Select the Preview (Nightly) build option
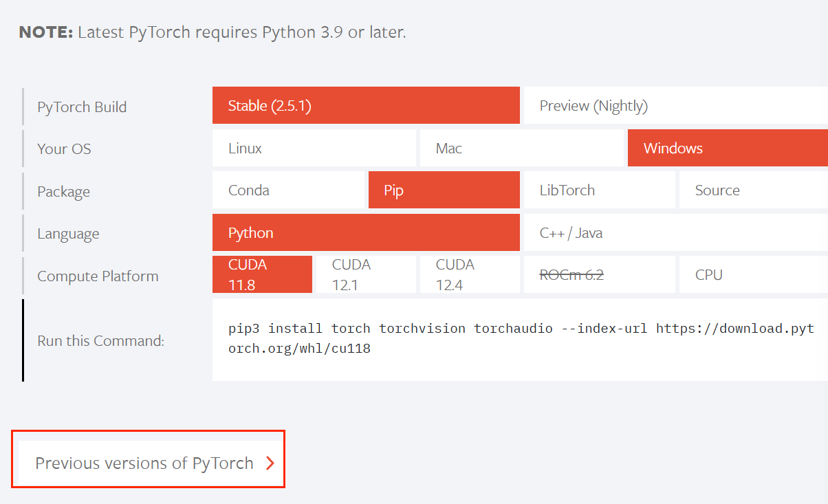 pos(676,105)
